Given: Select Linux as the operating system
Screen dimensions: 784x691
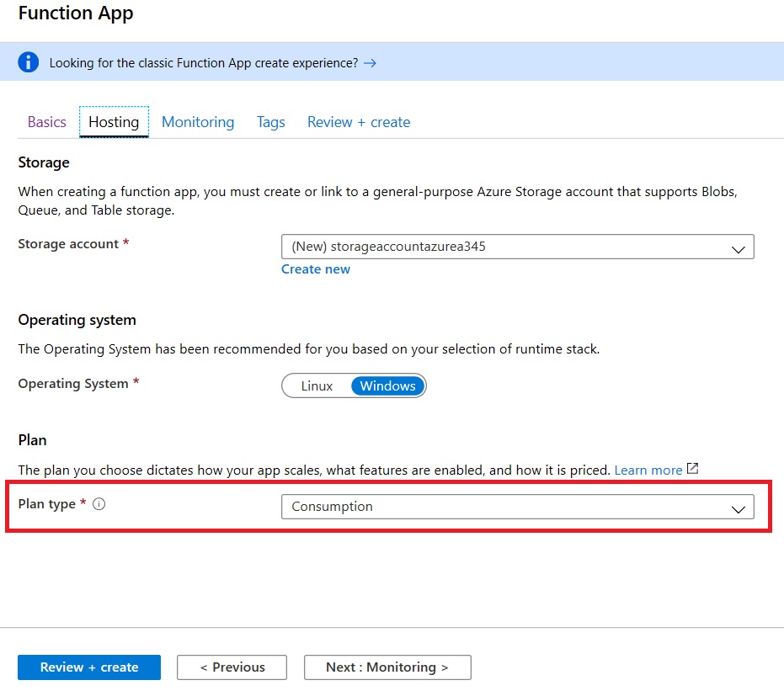Looking at the screenshot, I should (317, 386).
